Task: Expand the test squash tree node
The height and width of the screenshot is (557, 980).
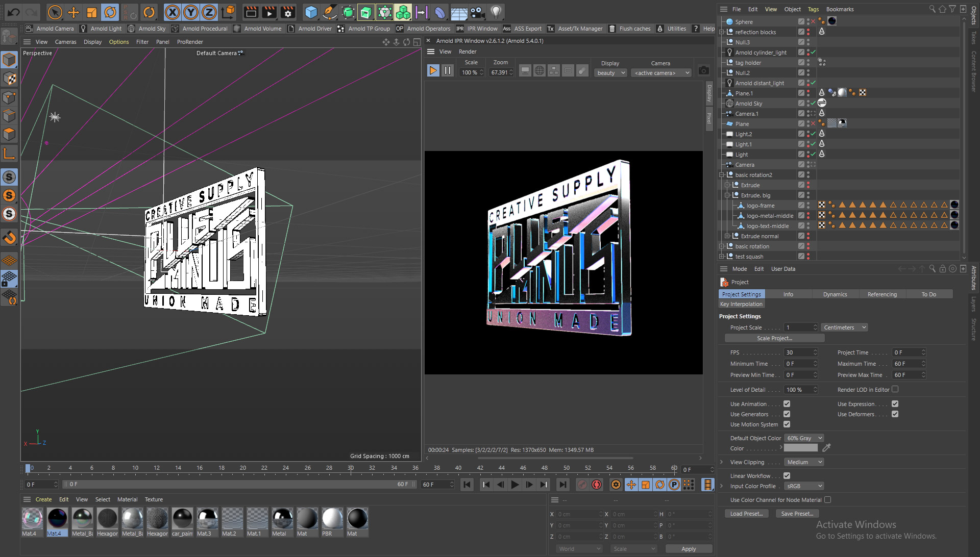Action: [722, 257]
